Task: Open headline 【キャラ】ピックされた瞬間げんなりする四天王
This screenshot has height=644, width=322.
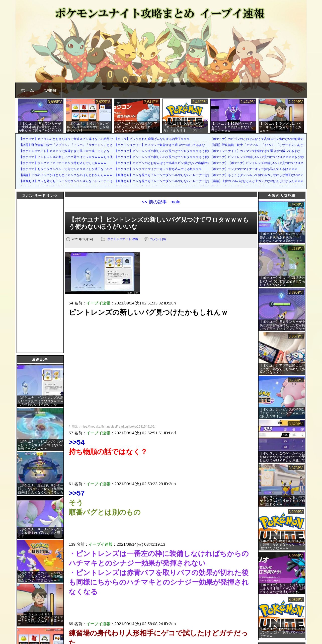Action: (x=152, y=139)
